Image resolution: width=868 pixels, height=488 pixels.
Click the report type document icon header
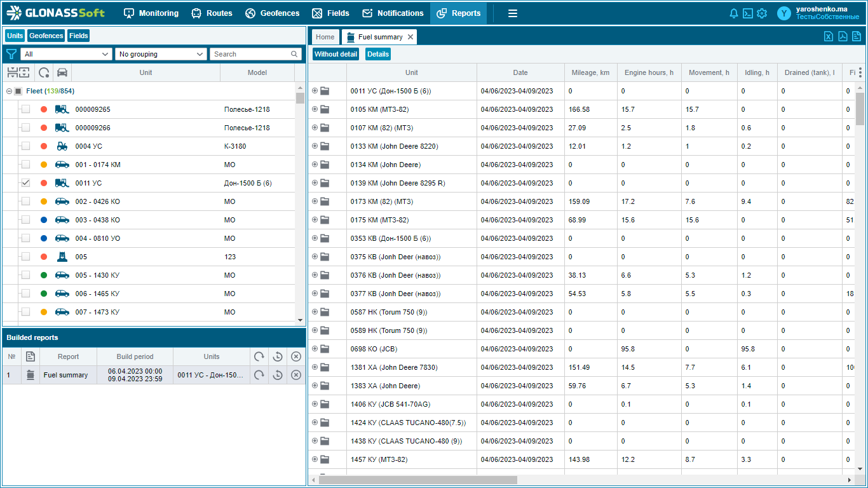pyautogui.click(x=30, y=356)
